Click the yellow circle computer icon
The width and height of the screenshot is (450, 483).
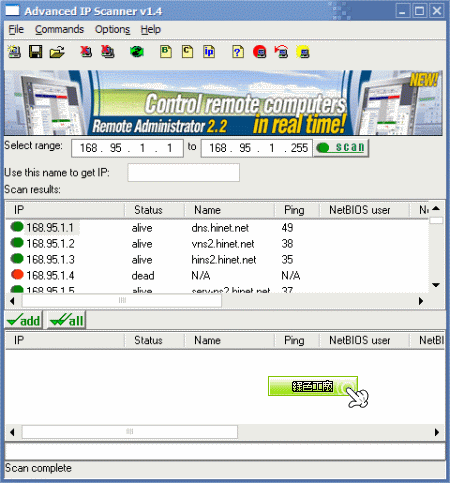pos(303,52)
